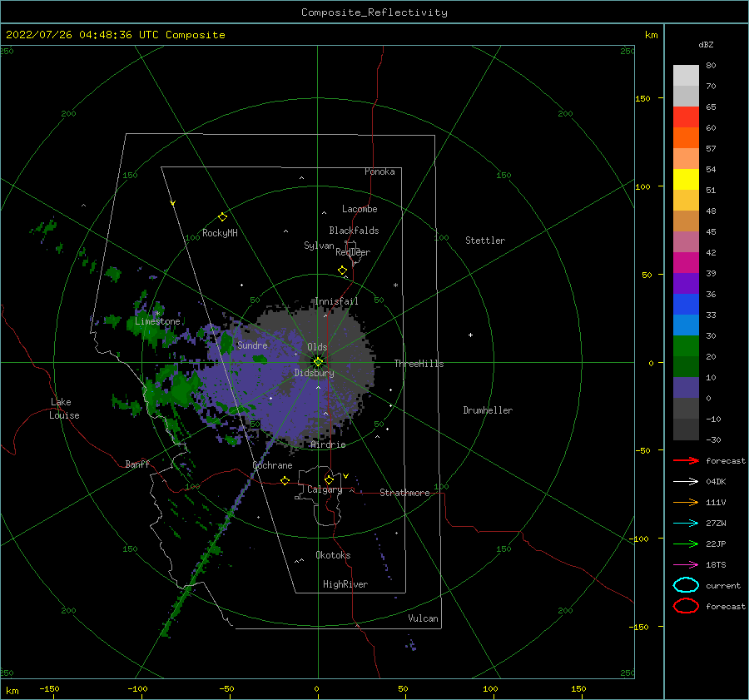Click the HighRiver label
The width and height of the screenshot is (749, 700).
[x=345, y=584]
